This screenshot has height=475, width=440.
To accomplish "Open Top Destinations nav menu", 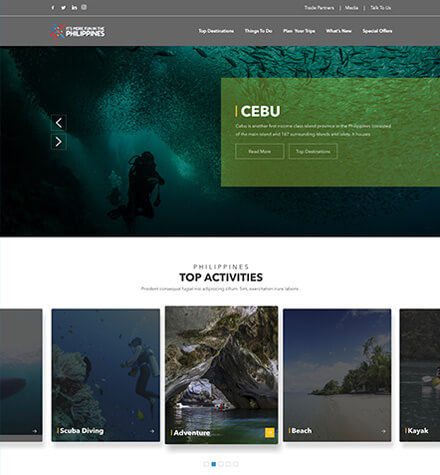I will [216, 31].
